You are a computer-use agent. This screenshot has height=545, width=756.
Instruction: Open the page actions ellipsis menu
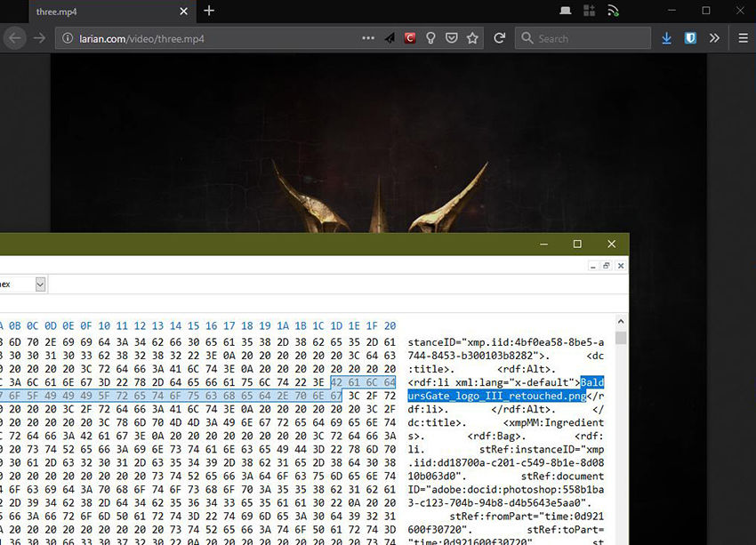pyautogui.click(x=367, y=37)
